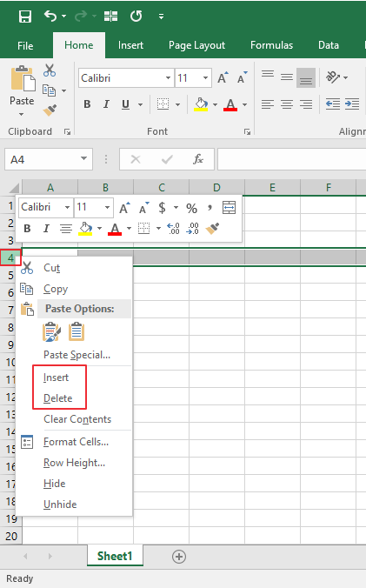Click inside the formula bar
The width and height of the screenshot is (366, 588).
tap(291, 160)
